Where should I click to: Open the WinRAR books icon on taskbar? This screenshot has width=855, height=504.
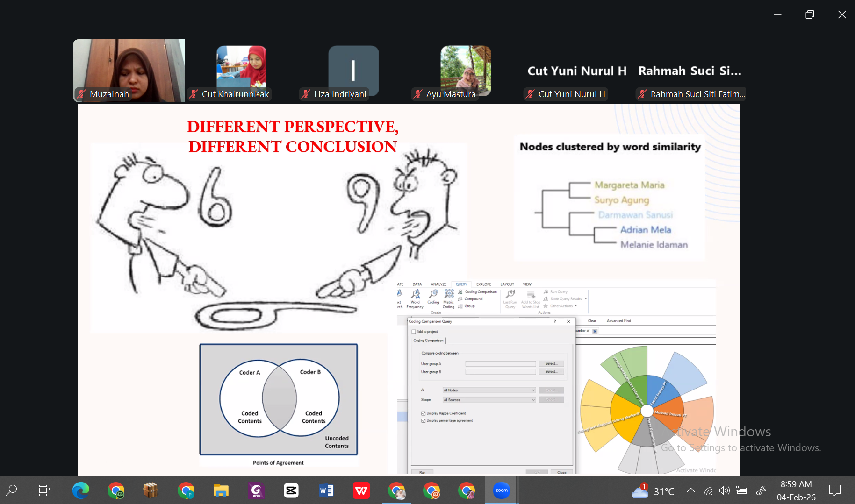coord(151,490)
